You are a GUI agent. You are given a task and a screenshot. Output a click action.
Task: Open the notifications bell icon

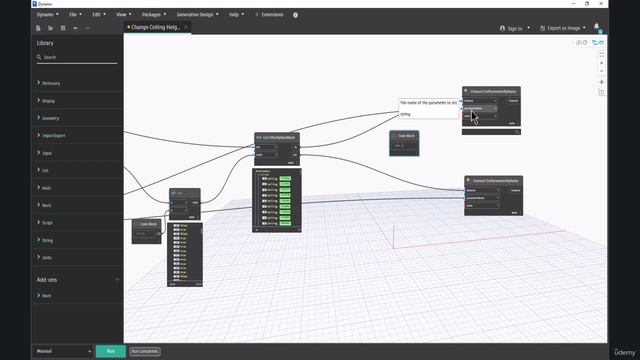596,27
